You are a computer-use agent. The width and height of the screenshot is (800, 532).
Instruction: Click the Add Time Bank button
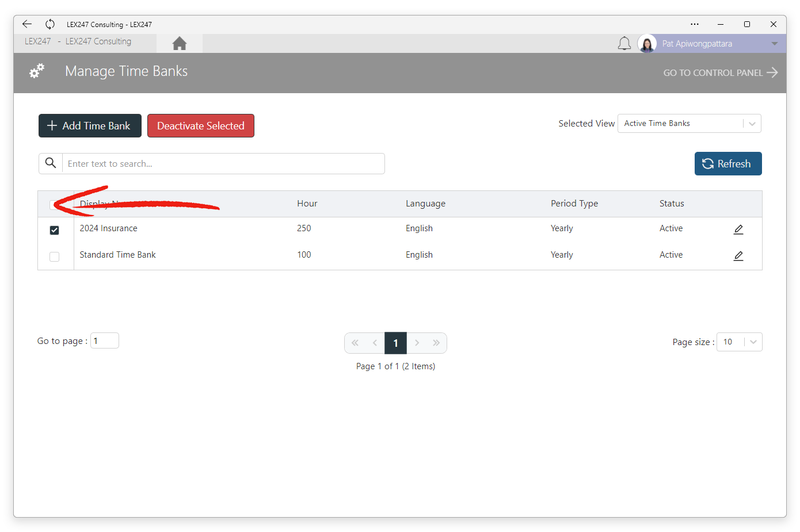90,126
